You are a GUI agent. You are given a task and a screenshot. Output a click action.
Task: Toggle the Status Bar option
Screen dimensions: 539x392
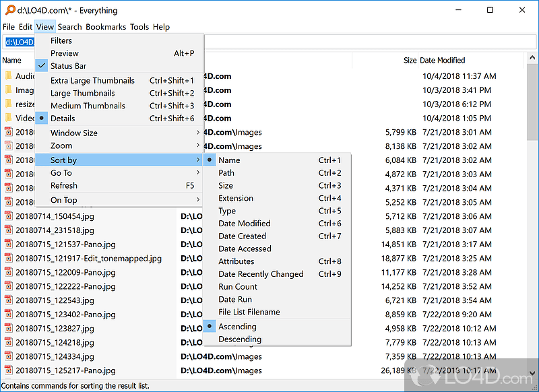click(x=119, y=65)
